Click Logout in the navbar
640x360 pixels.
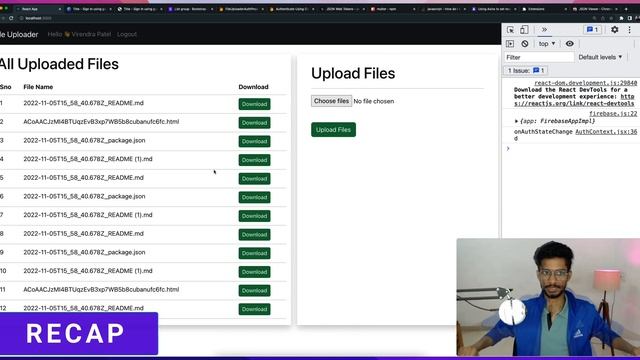[127, 34]
